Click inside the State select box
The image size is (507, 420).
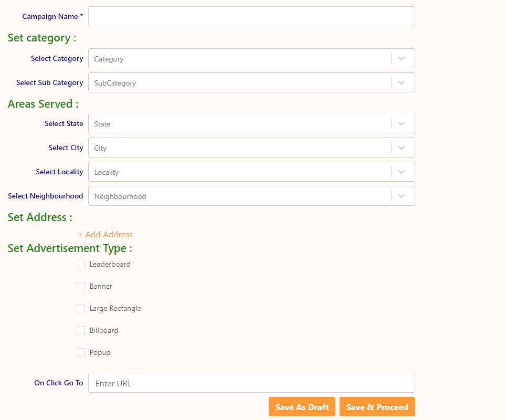pyautogui.click(x=239, y=124)
